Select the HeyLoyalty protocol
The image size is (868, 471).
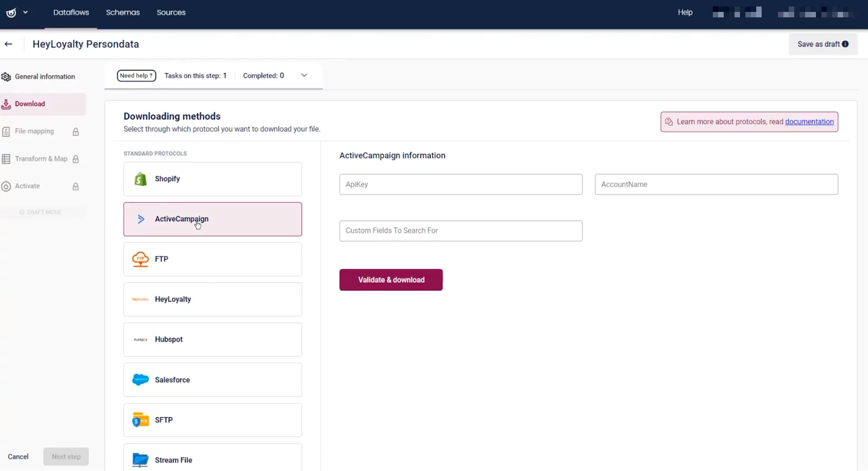click(x=213, y=299)
